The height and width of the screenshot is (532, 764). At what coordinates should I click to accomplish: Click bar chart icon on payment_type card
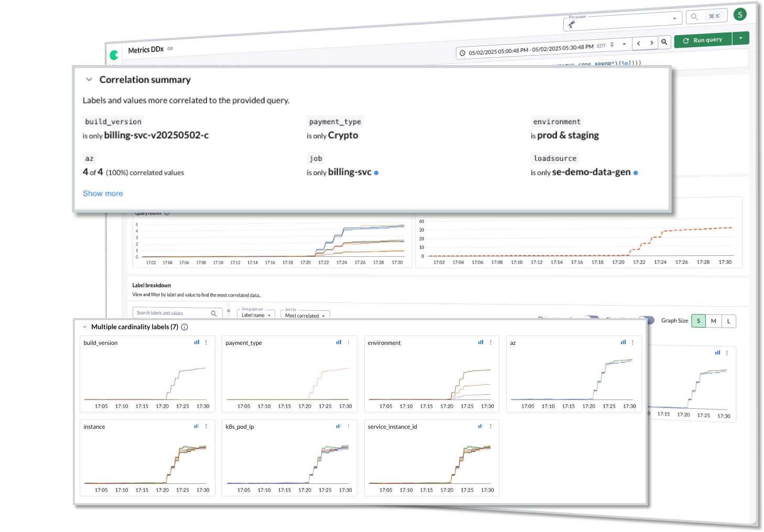click(339, 342)
